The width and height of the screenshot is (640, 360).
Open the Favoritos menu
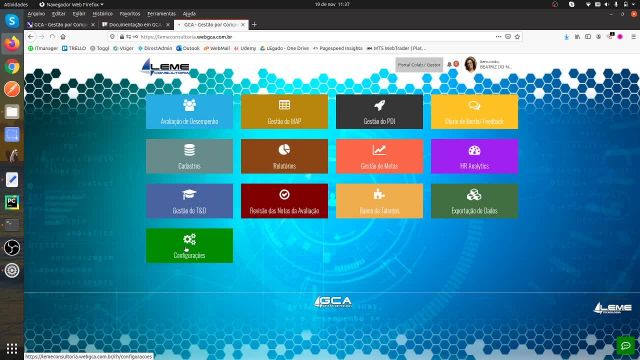click(x=130, y=14)
